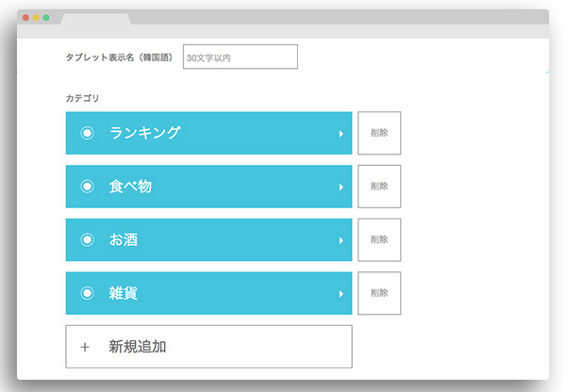The image size is (566, 392).
Task: Expand the お酒 category arrow
Action: (341, 240)
